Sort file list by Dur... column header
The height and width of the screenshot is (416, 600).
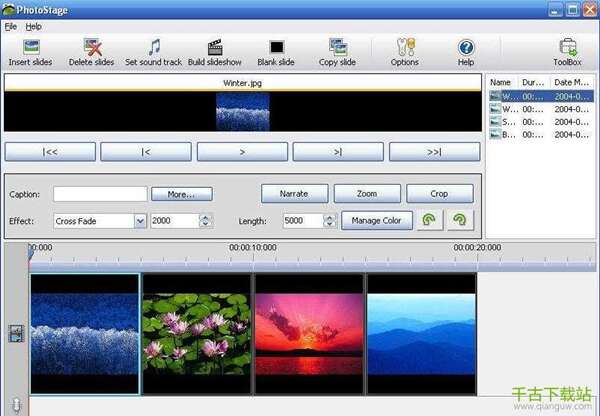(534, 82)
